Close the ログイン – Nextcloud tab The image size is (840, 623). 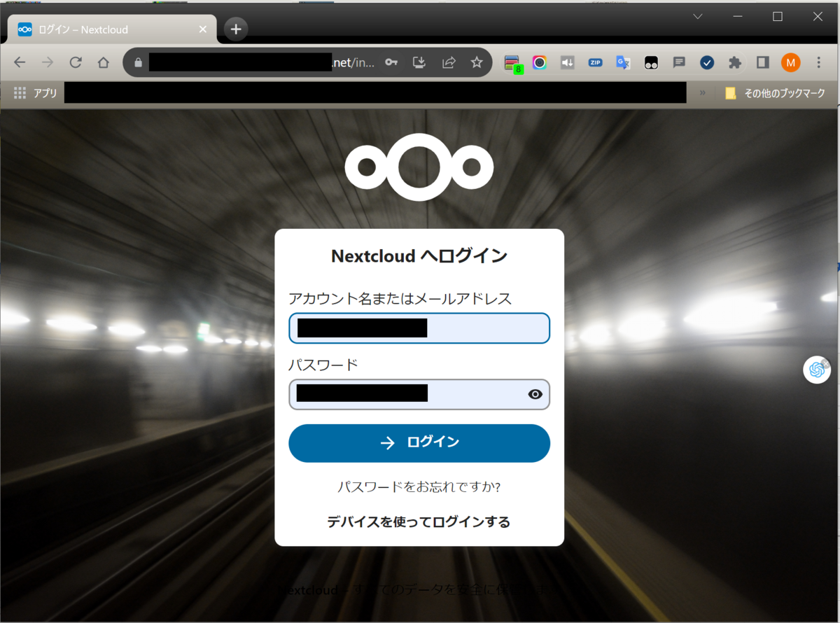[203, 29]
